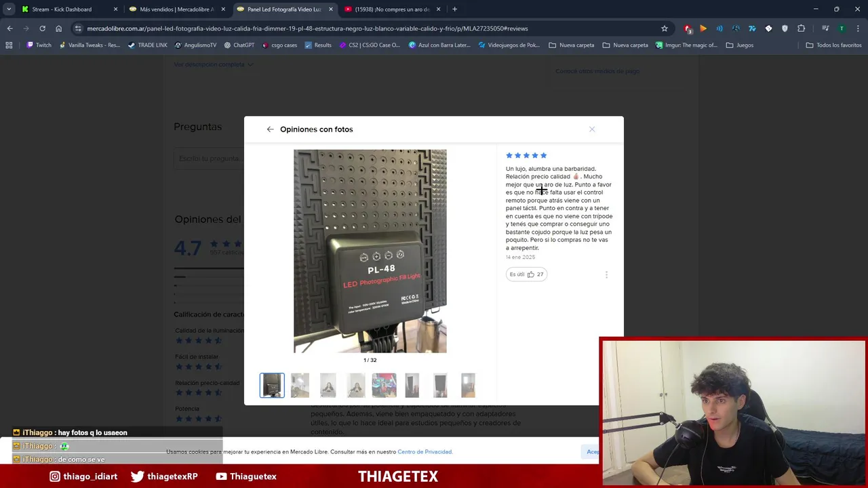Viewport: 868px width, 488px height.
Task: Select the third review photo thumbnail
Action: (328, 385)
